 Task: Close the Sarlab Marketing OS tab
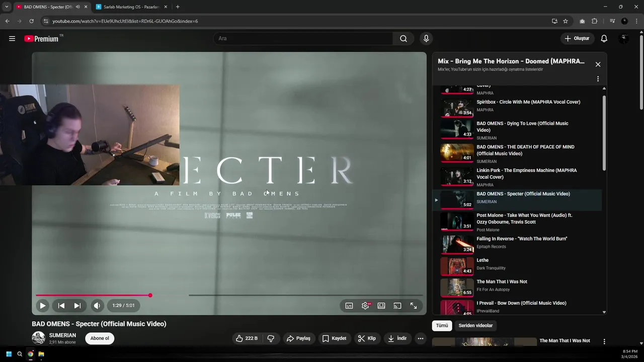tap(166, 7)
